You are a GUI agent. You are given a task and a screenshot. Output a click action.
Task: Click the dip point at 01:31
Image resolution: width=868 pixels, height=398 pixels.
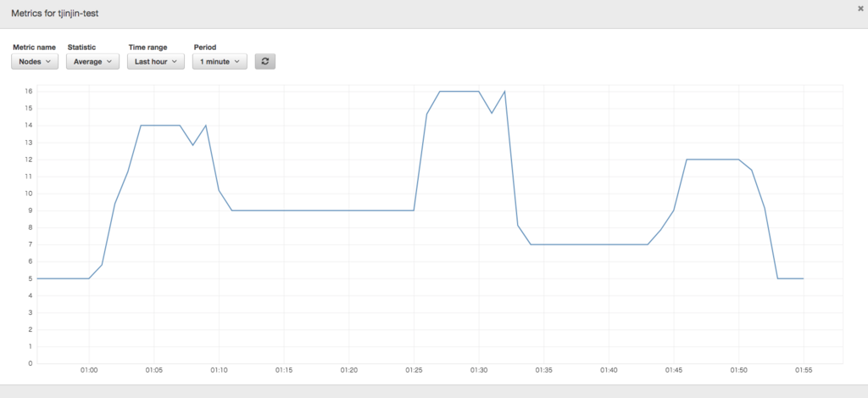(x=492, y=113)
